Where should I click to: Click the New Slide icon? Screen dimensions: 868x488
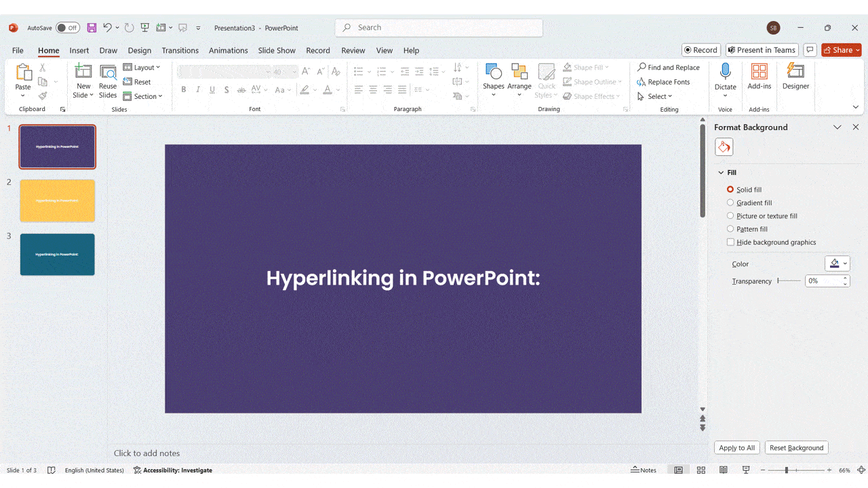(x=83, y=72)
